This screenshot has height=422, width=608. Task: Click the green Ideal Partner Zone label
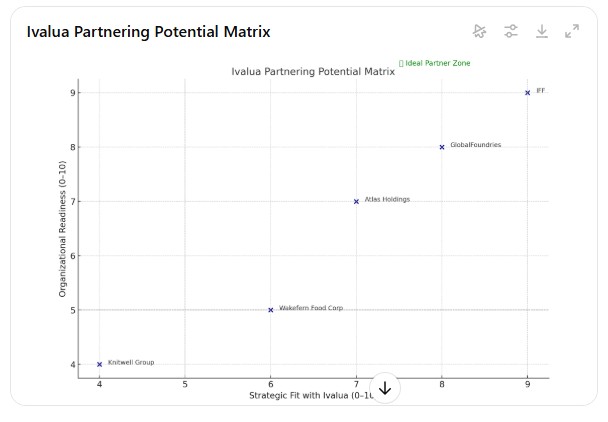(435, 63)
